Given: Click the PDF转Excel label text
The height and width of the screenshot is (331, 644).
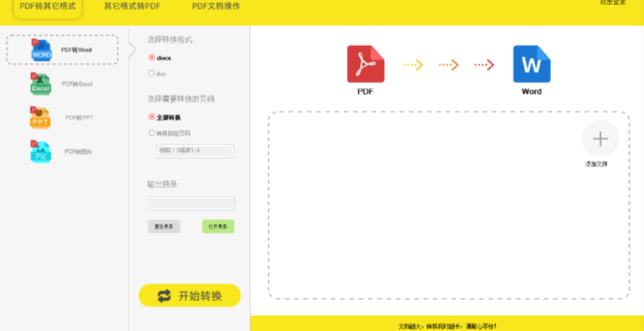Looking at the screenshot, I should tap(77, 84).
